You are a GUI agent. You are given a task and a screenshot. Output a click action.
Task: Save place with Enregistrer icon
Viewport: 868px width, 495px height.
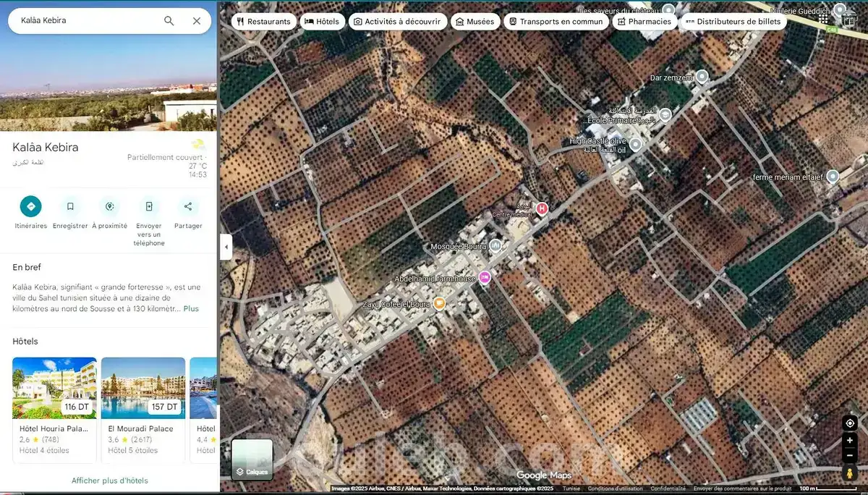[x=70, y=207]
